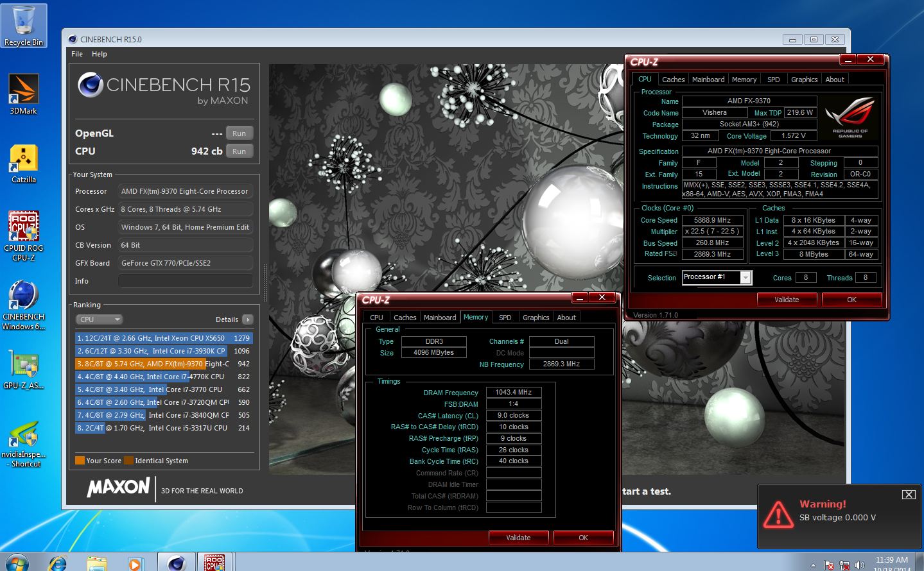Image resolution: width=924 pixels, height=571 pixels.
Task: Click the DRAM Frequency 1043.4 MHz value
Action: (514, 392)
